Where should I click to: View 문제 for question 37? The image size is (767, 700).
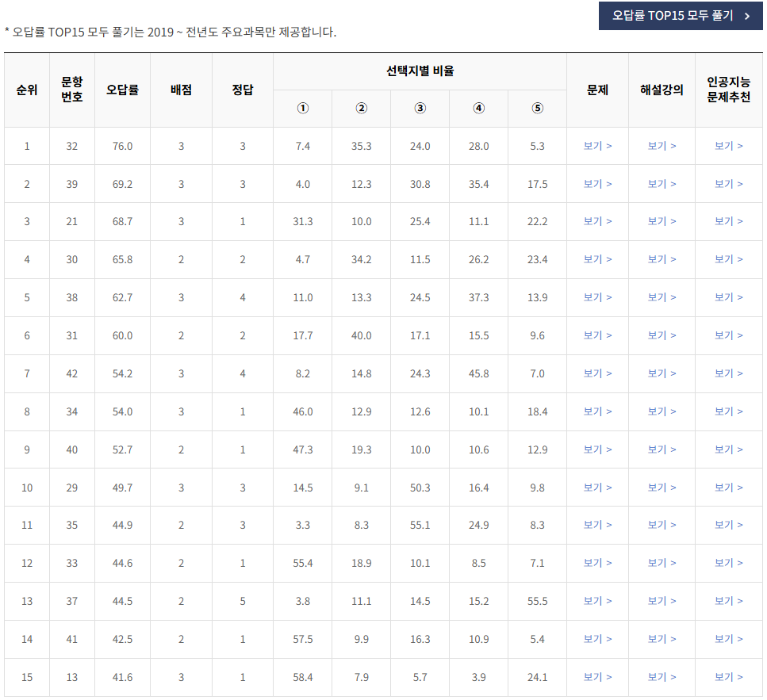coord(598,601)
